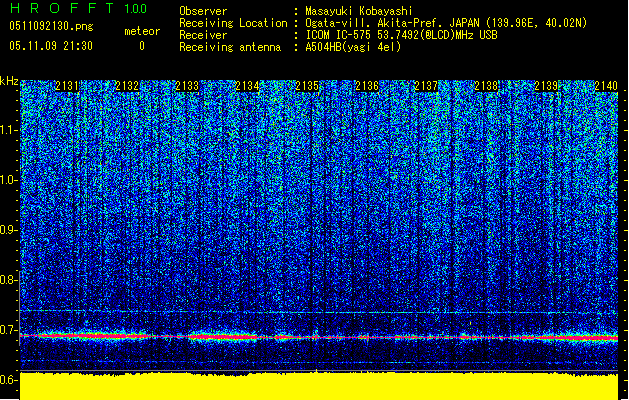The width and height of the screenshot is (629, 400).
Task: Click the 2135 time marker
Action: (x=307, y=86)
